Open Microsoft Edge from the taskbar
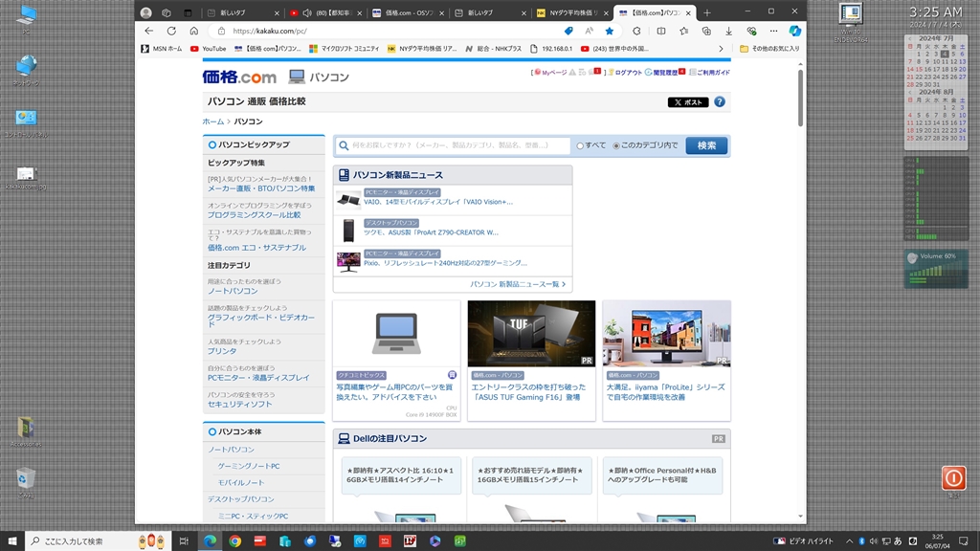This screenshot has height=551, width=980. coord(210,541)
